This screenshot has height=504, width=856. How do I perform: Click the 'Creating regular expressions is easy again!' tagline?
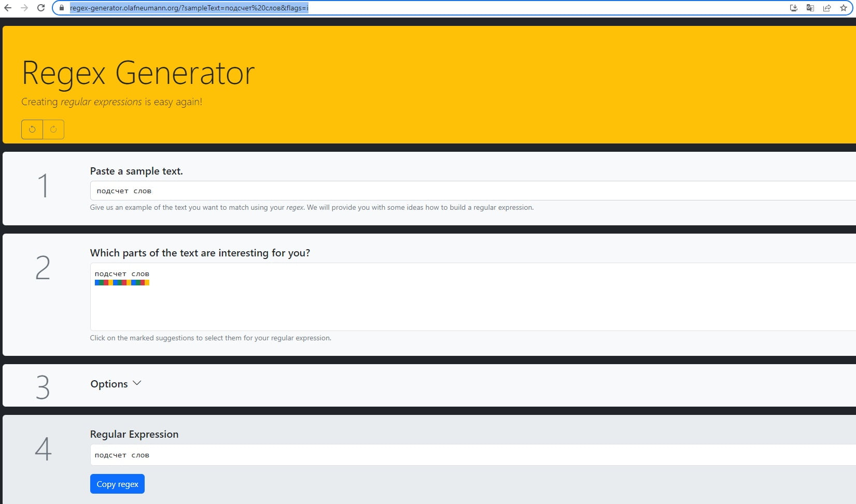tap(112, 102)
